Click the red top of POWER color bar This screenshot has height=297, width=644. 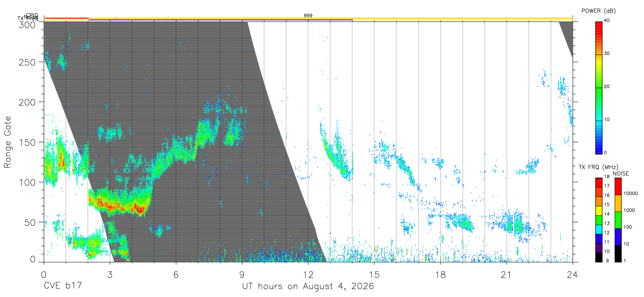598,25
